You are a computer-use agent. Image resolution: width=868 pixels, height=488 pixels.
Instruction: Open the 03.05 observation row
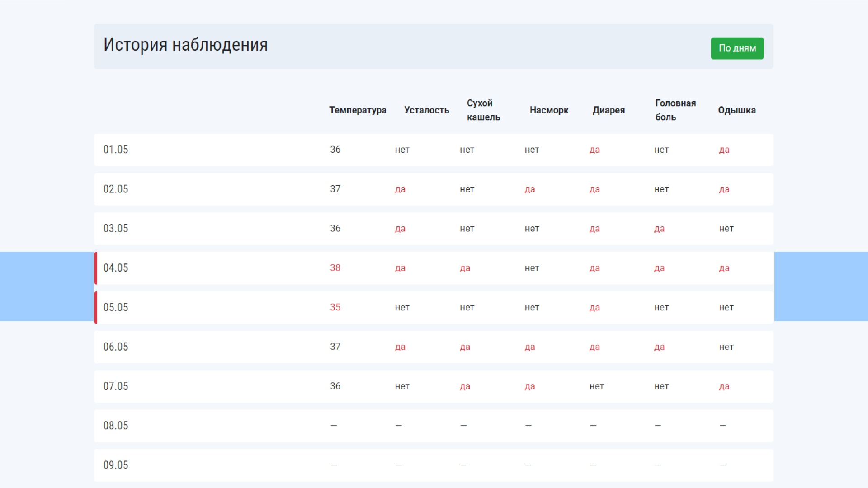[x=116, y=229]
